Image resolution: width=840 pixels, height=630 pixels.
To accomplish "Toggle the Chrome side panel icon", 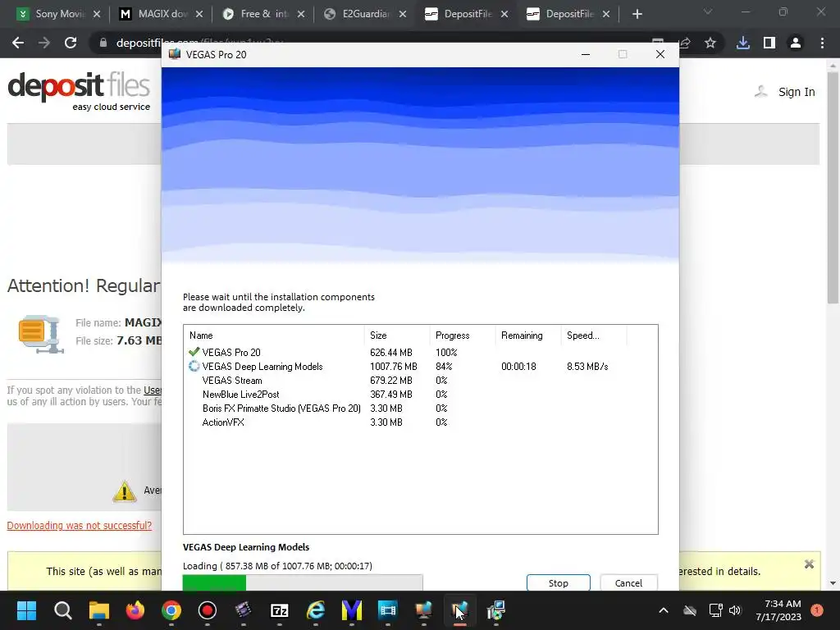I will pos(769,43).
